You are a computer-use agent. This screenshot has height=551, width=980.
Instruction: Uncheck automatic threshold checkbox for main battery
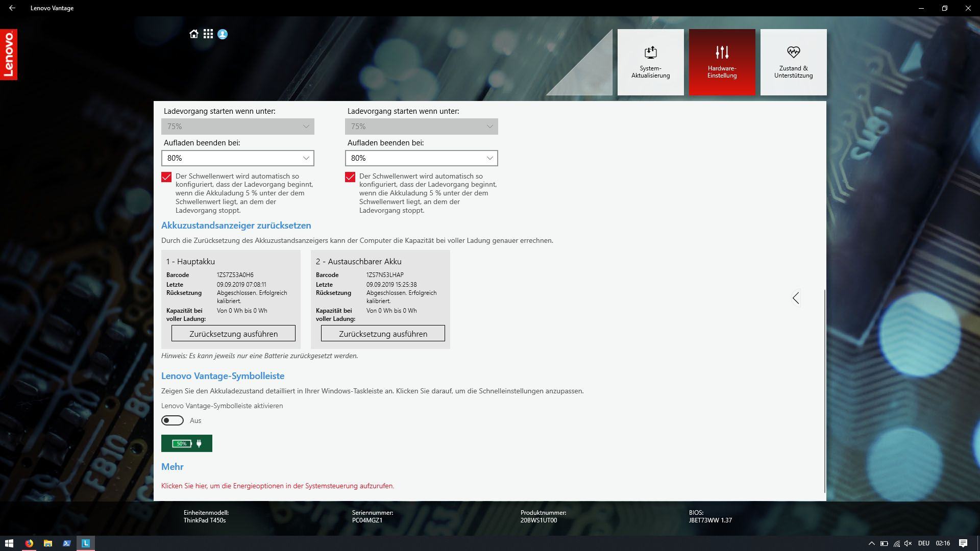[166, 177]
